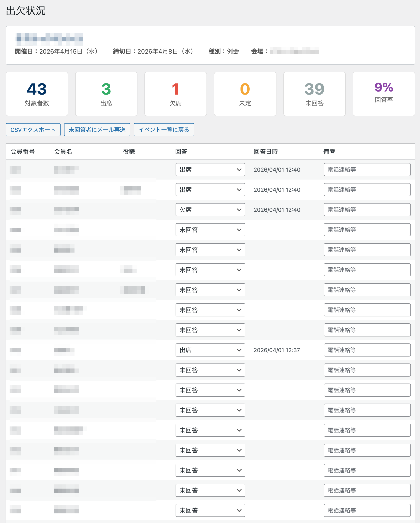Click イベント一覧に戻る button

(164, 129)
